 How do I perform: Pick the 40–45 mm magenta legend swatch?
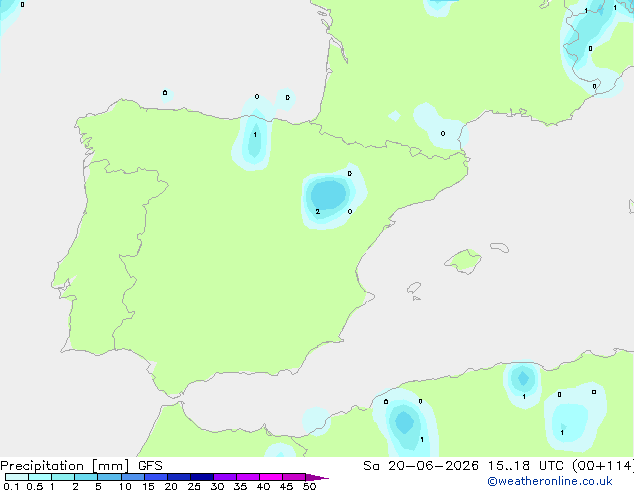pos(271,477)
